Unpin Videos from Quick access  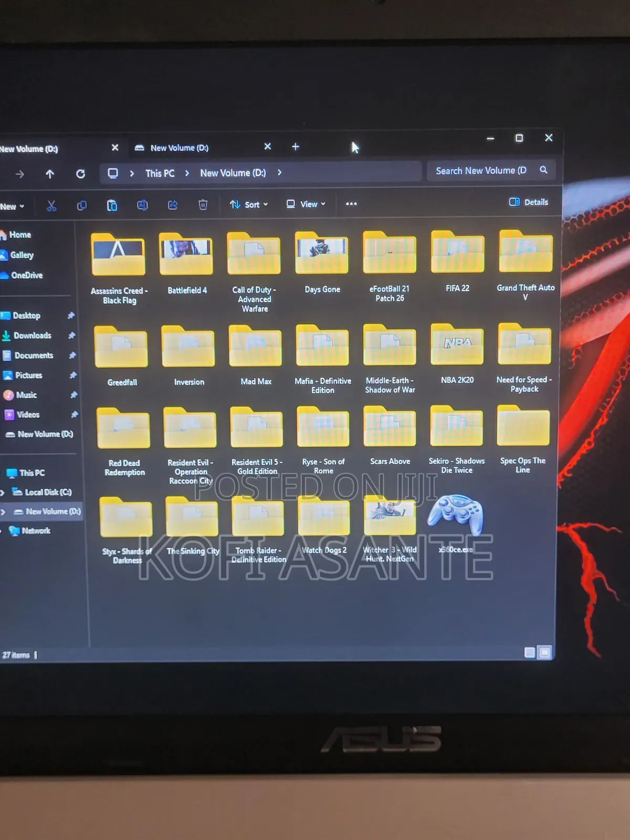(75, 415)
